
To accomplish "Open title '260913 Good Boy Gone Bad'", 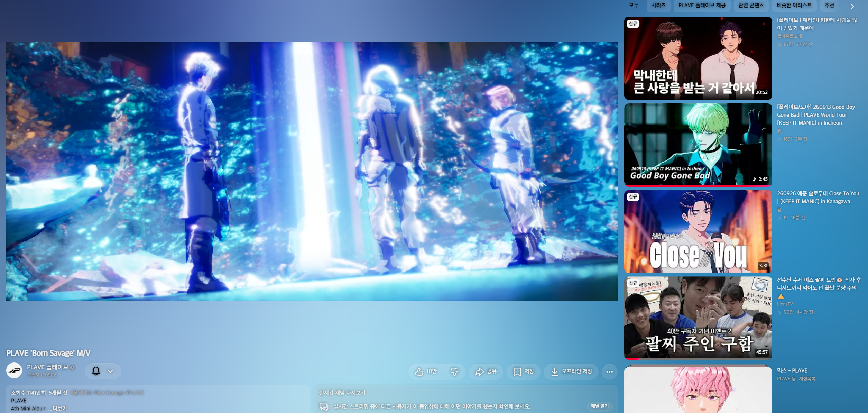I will (816, 115).
